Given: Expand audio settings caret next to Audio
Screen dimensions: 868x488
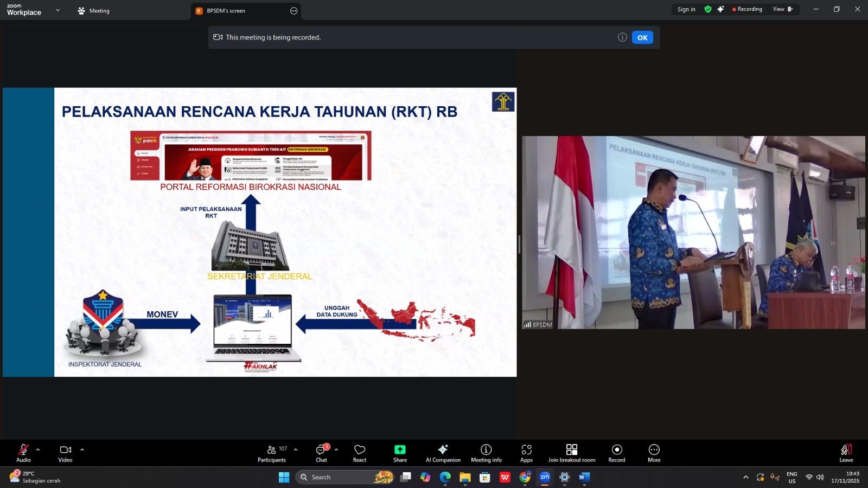Looking at the screenshot, I should tap(38, 450).
